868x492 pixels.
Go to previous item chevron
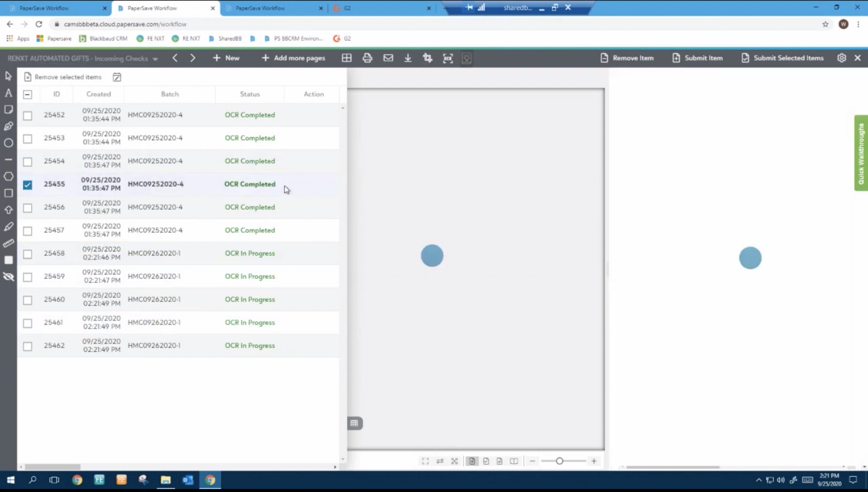tap(175, 58)
